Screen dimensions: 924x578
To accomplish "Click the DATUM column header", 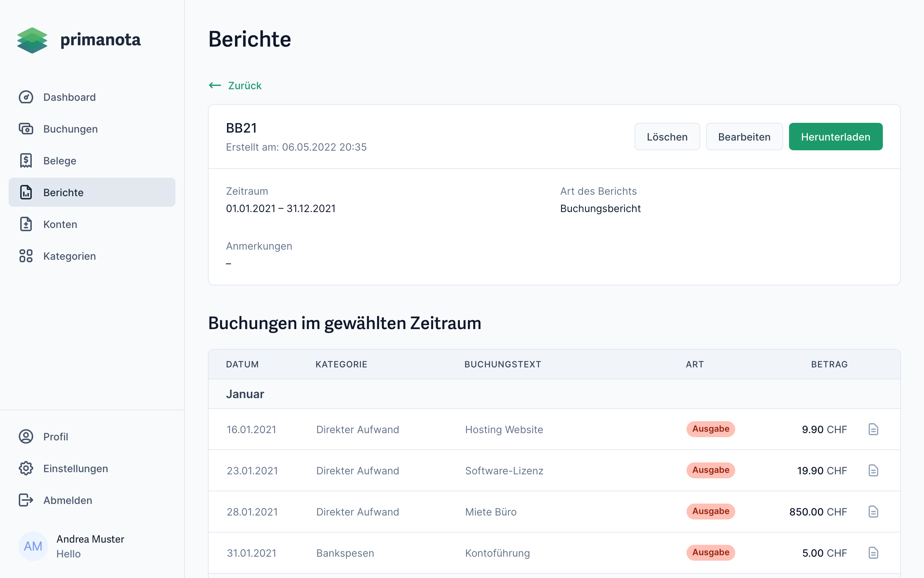I will 243,364.
